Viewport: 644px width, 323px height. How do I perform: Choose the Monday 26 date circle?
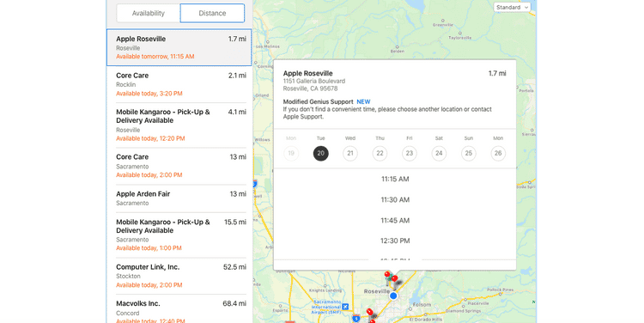(498, 153)
